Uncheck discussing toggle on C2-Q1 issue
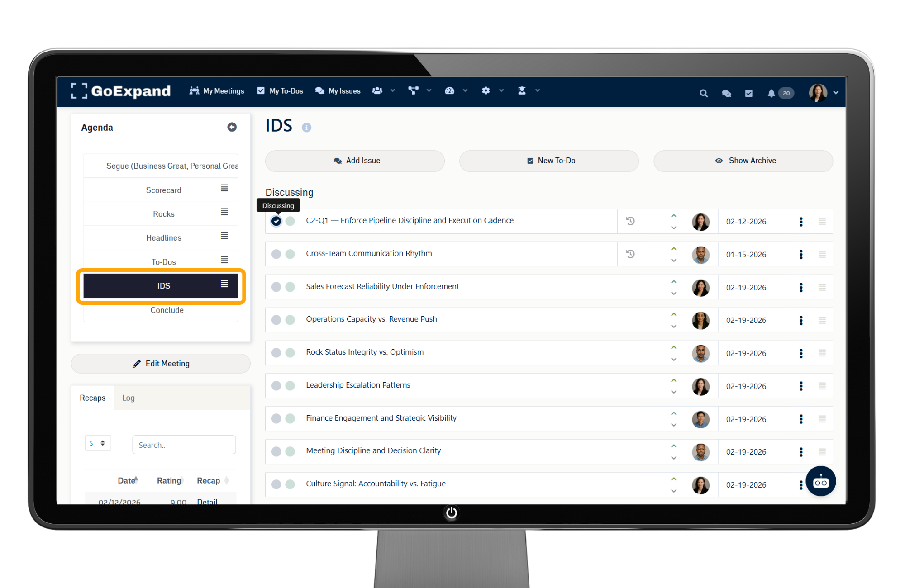 coord(276,221)
